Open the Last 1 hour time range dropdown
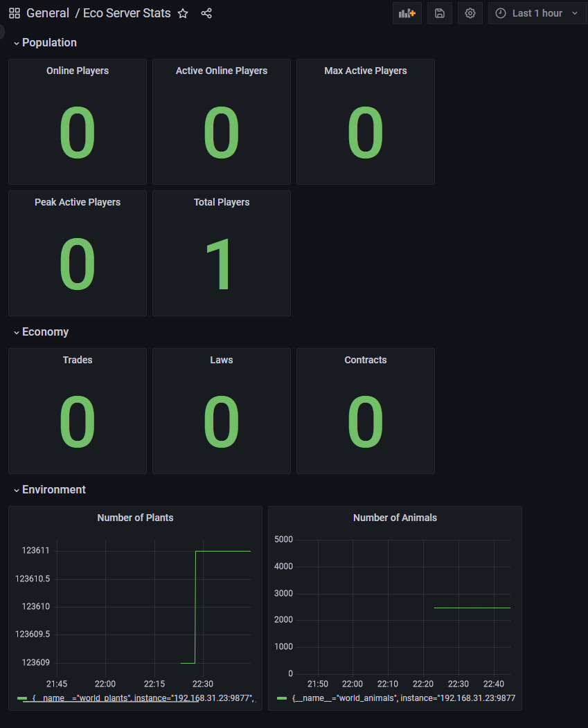Viewport: 588px width, 728px height. [x=538, y=13]
